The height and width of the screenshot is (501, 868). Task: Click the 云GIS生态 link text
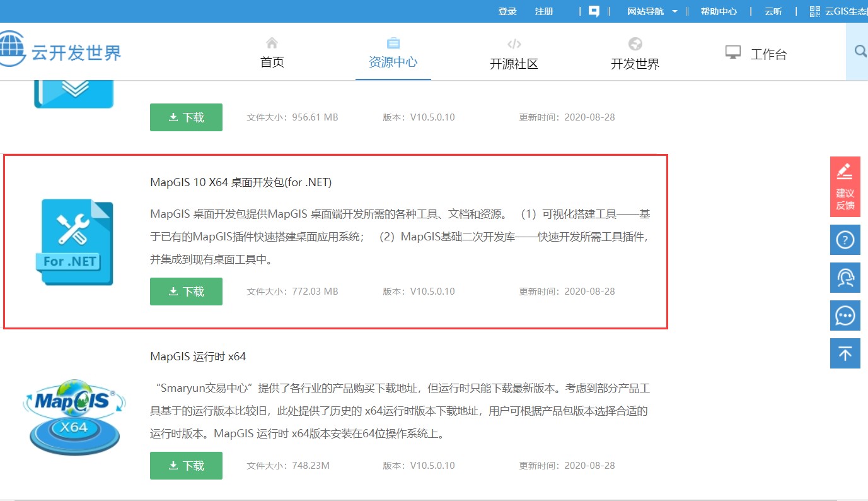click(x=846, y=11)
